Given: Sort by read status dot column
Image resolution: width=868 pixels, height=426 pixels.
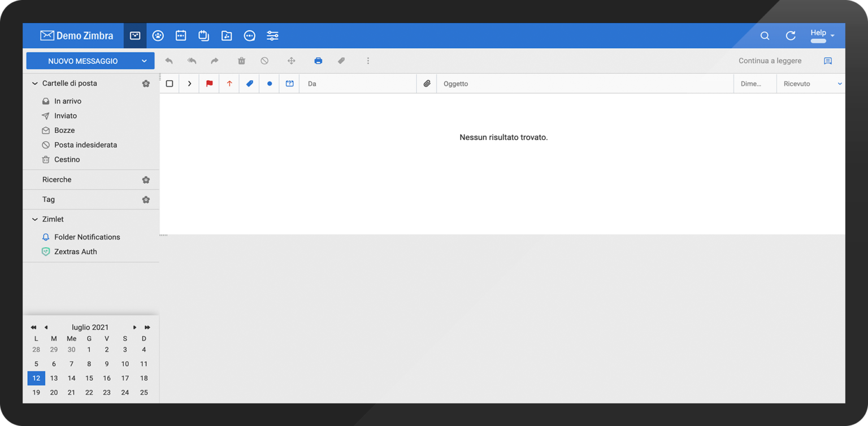Looking at the screenshot, I should point(270,84).
